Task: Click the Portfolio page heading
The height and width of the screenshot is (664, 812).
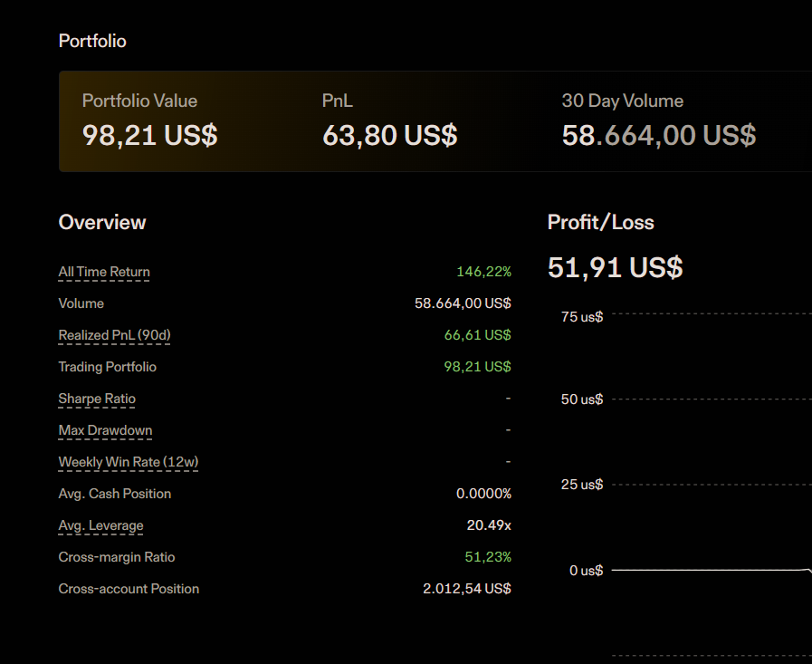Action: (92, 41)
